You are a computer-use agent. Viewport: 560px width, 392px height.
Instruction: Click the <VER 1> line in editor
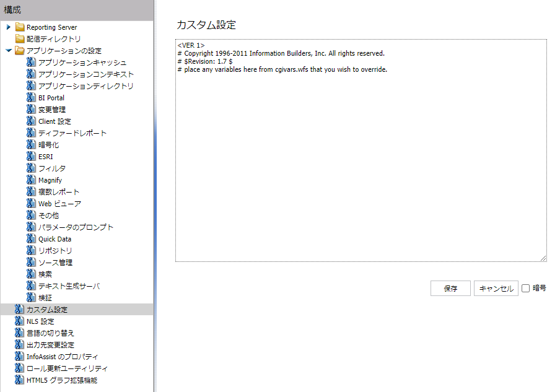click(x=191, y=45)
